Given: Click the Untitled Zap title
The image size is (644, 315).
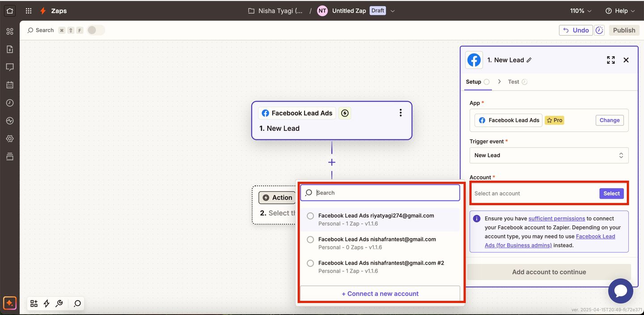Looking at the screenshot, I should [349, 11].
